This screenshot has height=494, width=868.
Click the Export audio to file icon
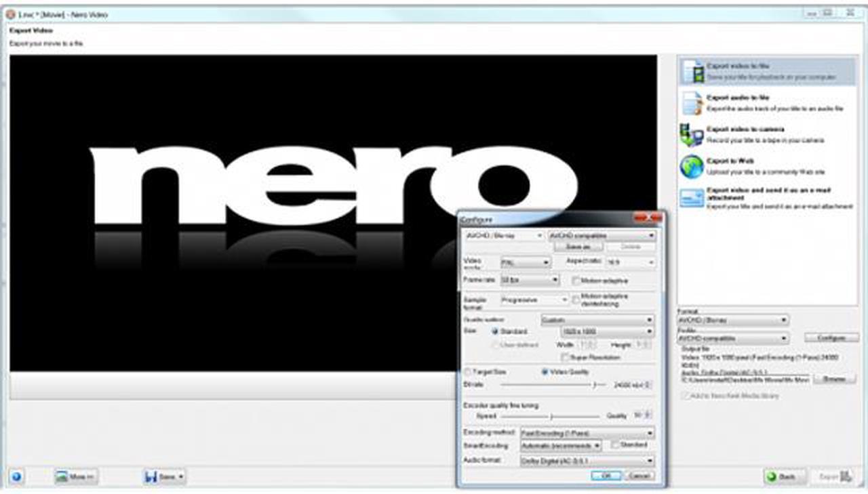tap(692, 103)
